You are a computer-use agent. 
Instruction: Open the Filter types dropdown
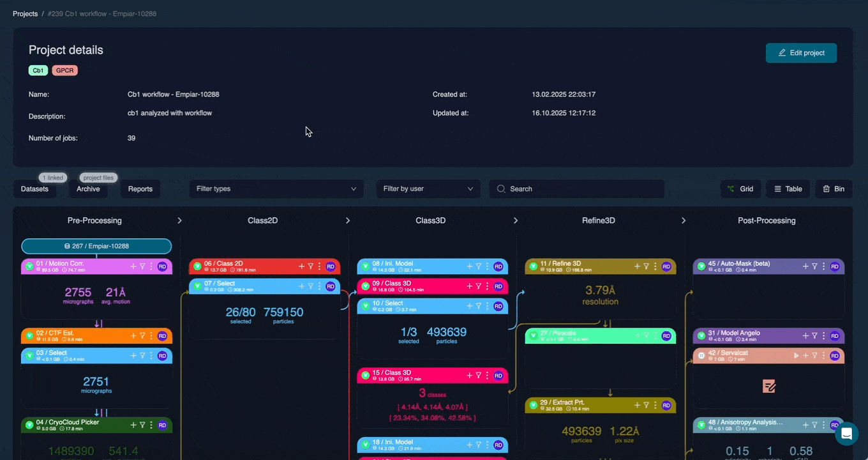276,189
